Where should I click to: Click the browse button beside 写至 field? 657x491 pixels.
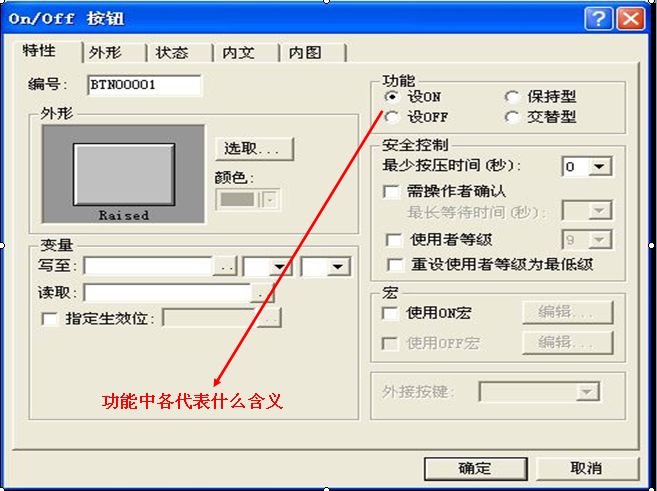tap(225, 266)
